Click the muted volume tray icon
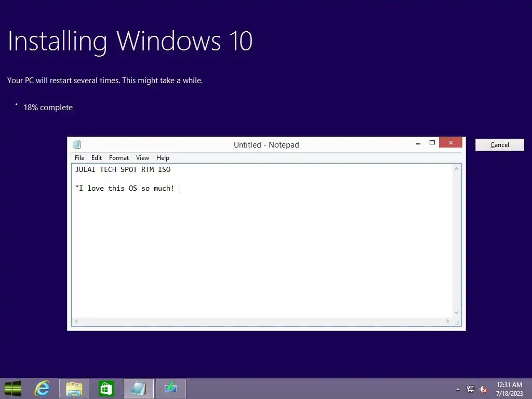 click(483, 389)
